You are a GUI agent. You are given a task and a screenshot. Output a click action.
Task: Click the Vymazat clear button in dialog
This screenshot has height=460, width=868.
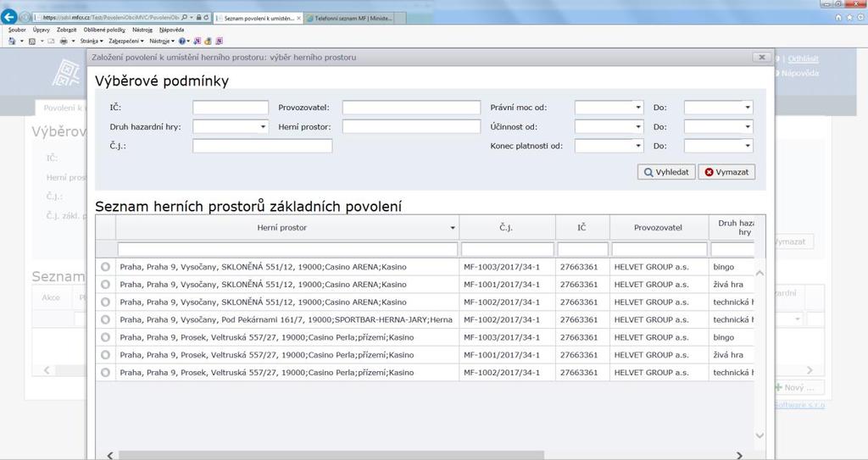(726, 172)
